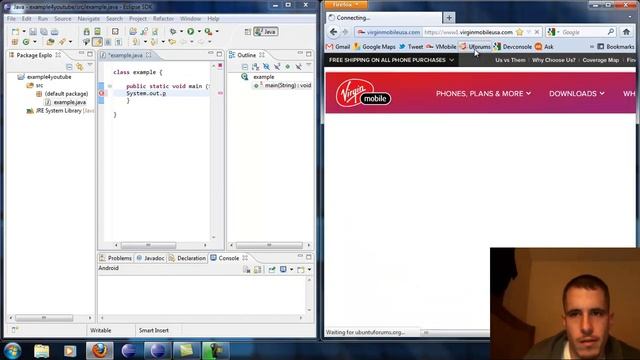
Task: Click the Why Choose Us? link
Action: pos(553,60)
